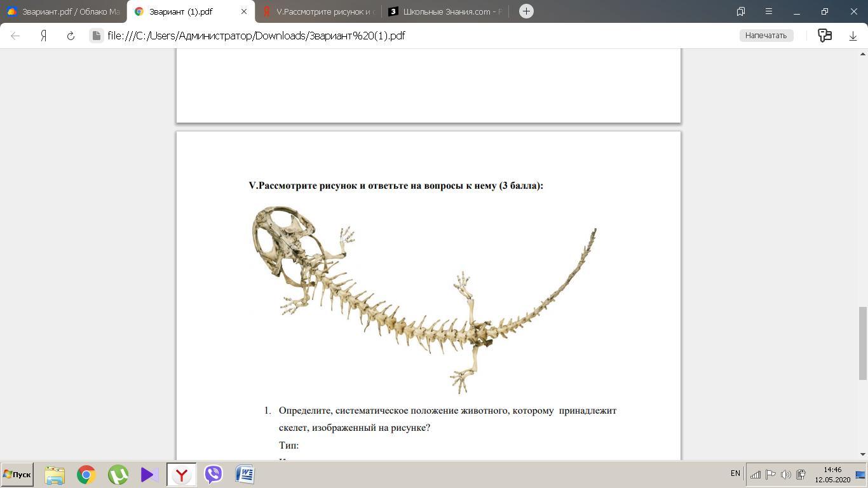Open Viber from the taskbar

coord(214,475)
